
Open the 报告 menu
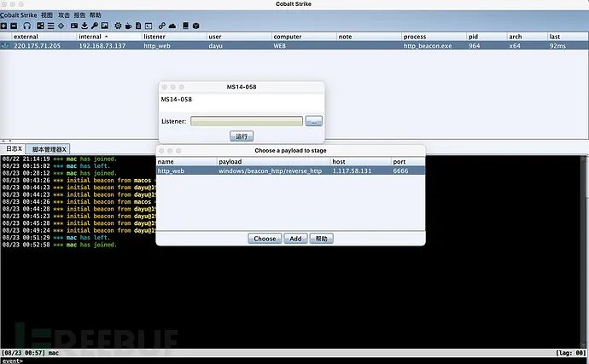79,15
